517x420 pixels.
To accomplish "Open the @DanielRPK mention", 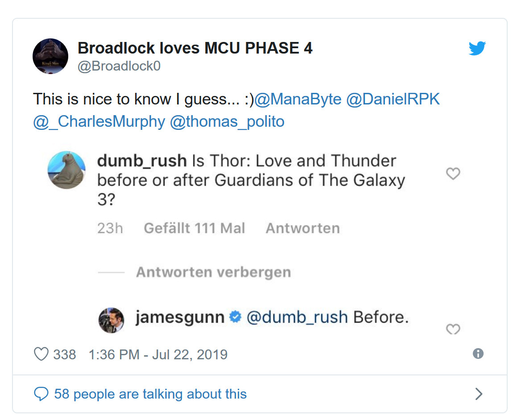I will [x=393, y=99].
